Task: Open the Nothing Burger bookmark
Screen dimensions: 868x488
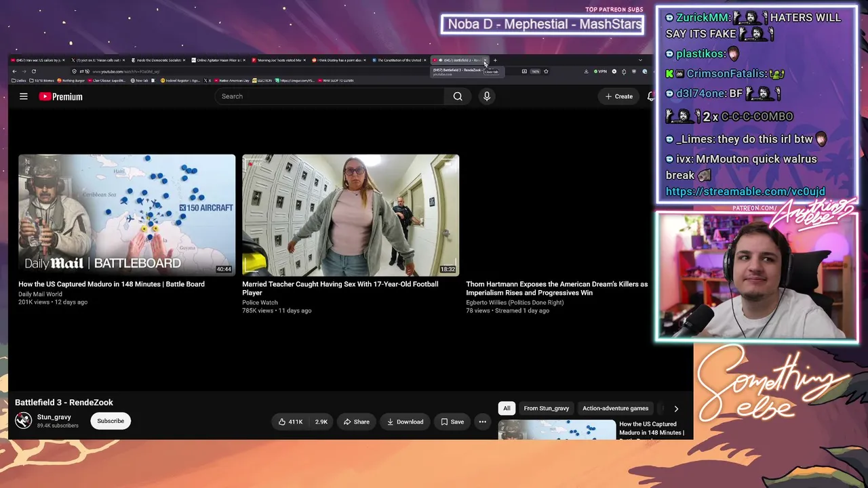Action: click(x=71, y=81)
